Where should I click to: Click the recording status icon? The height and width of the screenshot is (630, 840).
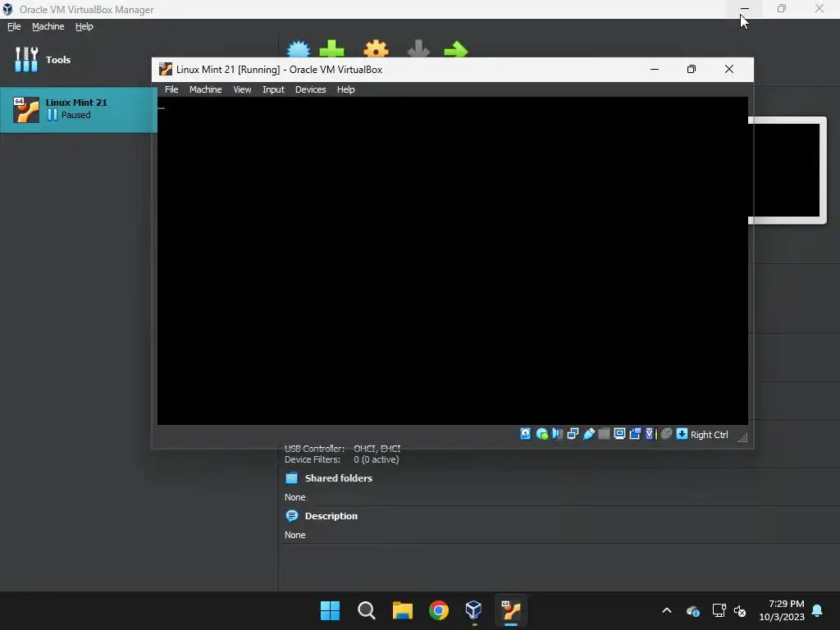pyautogui.click(x=636, y=434)
